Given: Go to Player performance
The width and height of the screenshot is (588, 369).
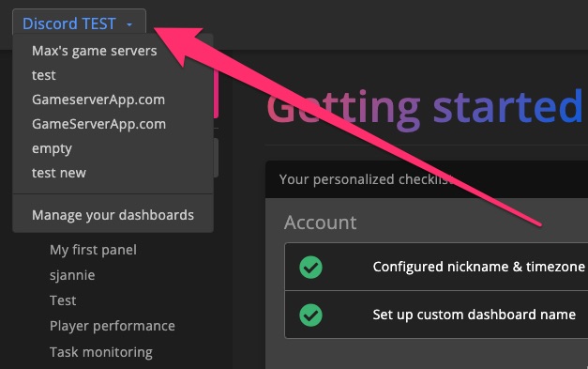Looking at the screenshot, I should click(x=113, y=326).
